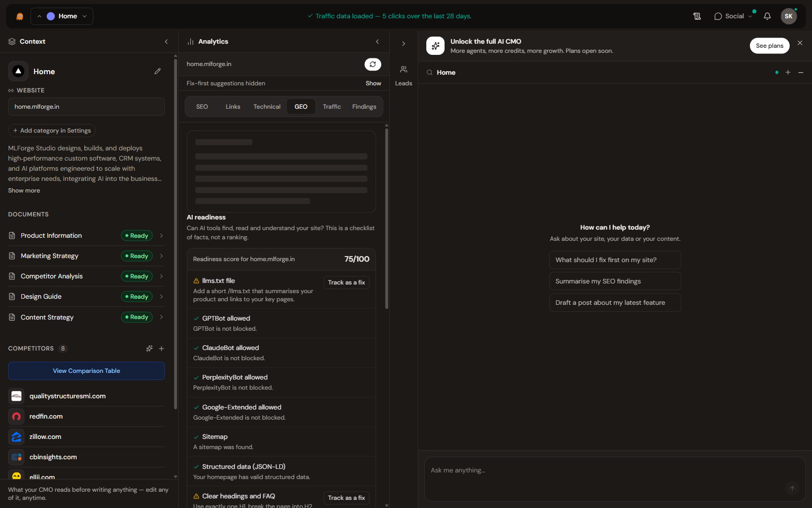Image resolution: width=812 pixels, height=508 pixels.
Task: Track llms.txt file as a fix
Action: pyautogui.click(x=346, y=282)
